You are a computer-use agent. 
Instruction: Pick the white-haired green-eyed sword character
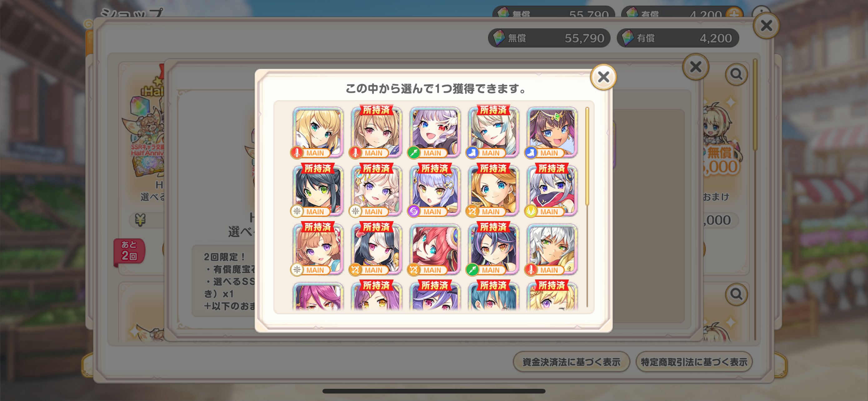pyautogui.click(x=551, y=250)
